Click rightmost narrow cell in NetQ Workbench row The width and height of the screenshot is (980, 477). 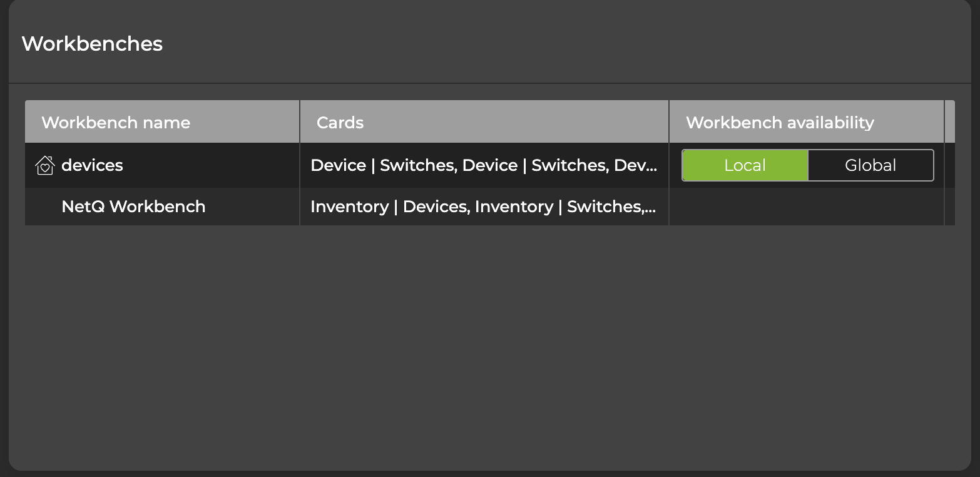click(950, 207)
